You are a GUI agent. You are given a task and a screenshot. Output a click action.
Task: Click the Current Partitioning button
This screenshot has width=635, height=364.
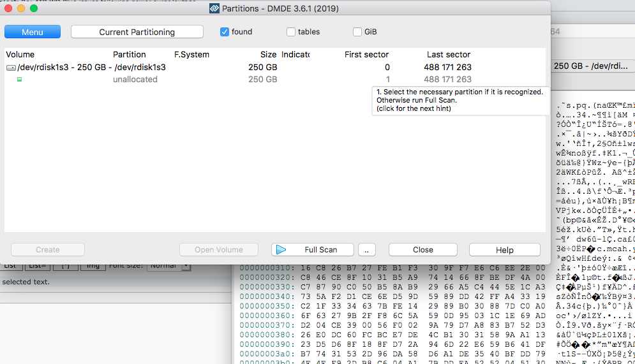137,32
